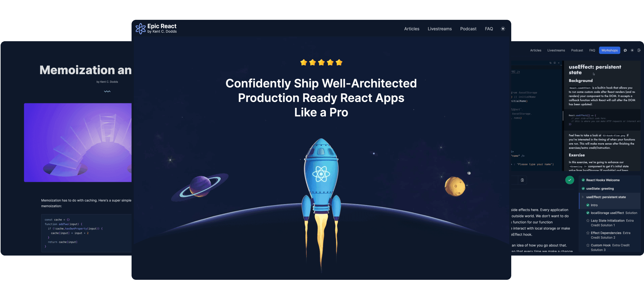Open the highlighted Workshops tab
The image size is (644, 296).
pos(609,50)
